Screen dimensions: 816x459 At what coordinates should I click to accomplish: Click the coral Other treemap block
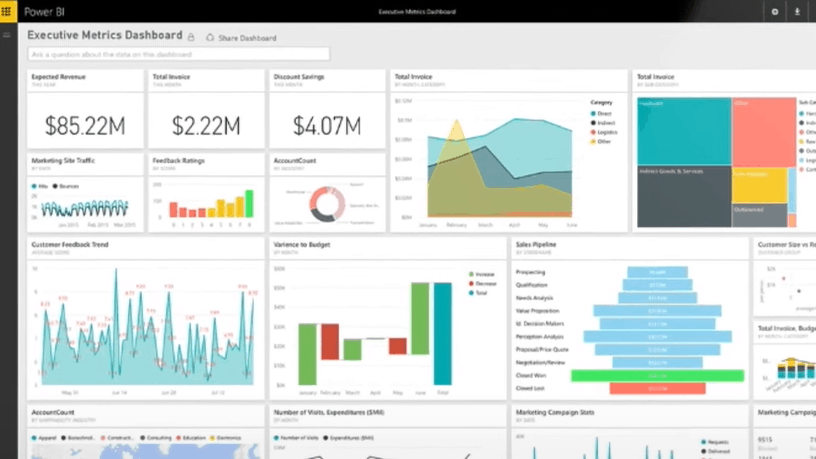coord(764,132)
